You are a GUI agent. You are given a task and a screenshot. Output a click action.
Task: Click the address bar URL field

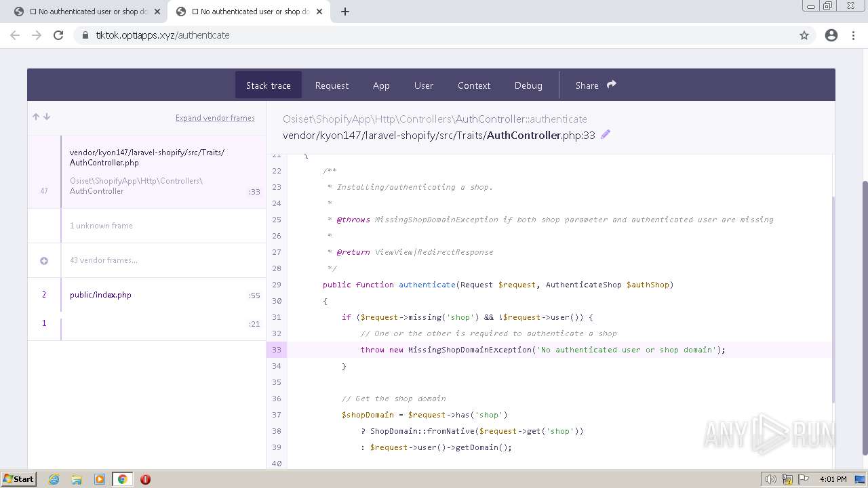(434, 35)
